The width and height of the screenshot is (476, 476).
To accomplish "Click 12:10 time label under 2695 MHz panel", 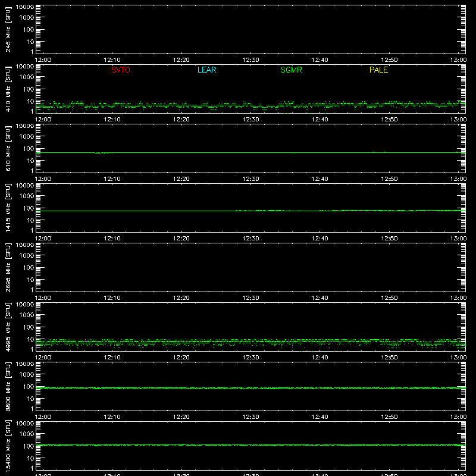I will 112,298.
